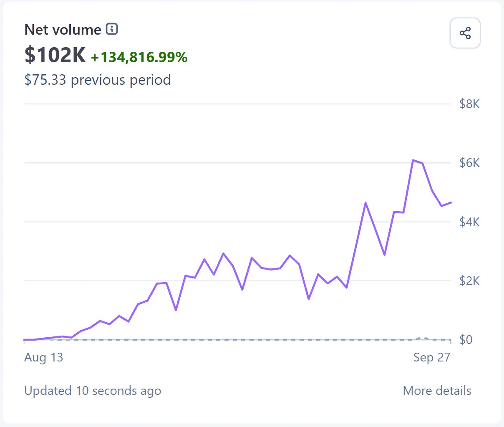Click the $75.33 previous period text

(98, 80)
